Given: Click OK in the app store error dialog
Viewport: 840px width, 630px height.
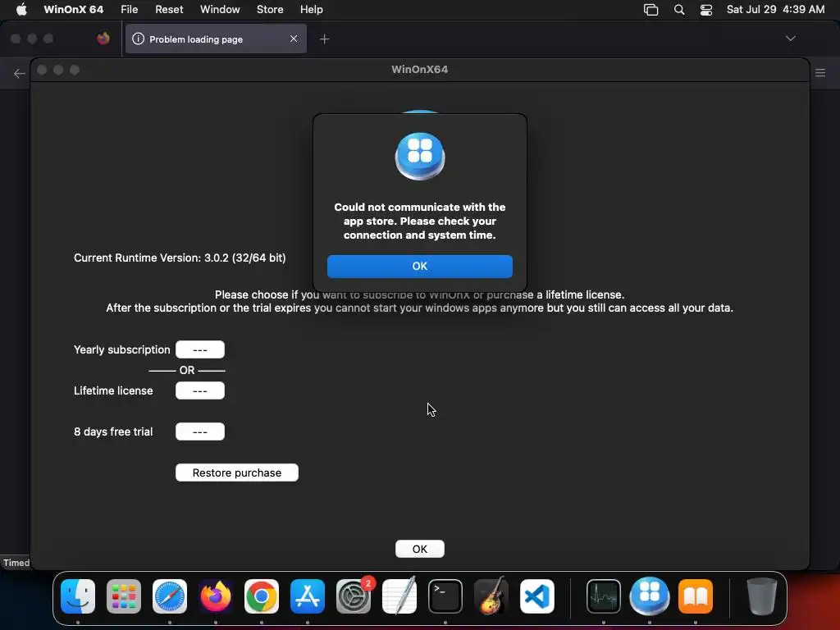Looking at the screenshot, I should tap(419, 267).
